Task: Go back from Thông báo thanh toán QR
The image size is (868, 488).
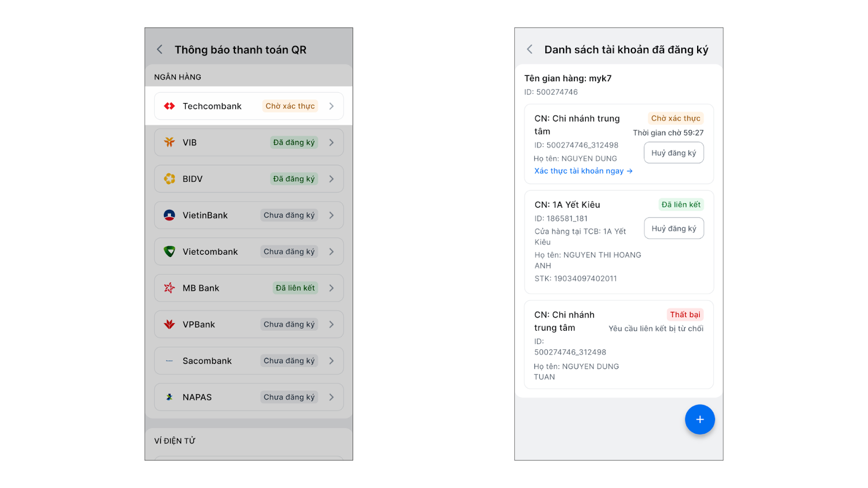Action: point(159,50)
